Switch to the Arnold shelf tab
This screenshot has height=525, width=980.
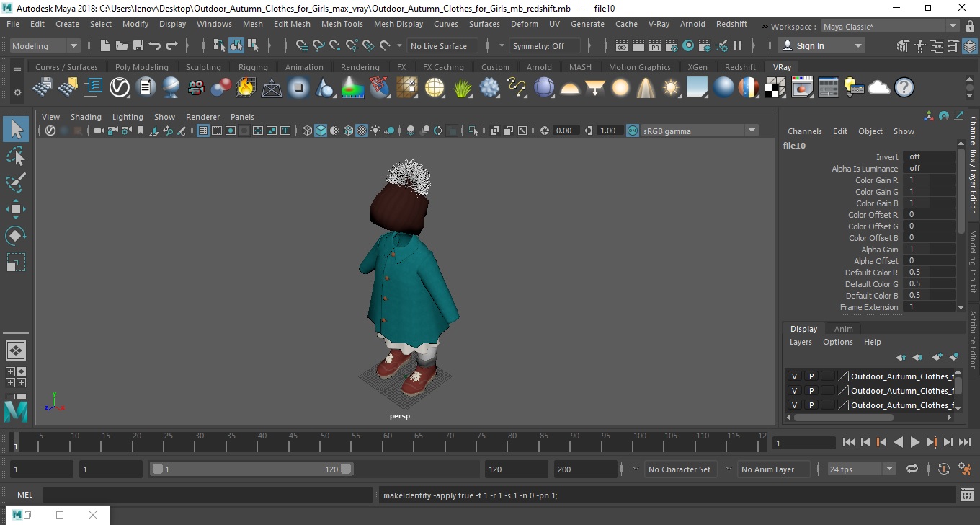point(539,67)
